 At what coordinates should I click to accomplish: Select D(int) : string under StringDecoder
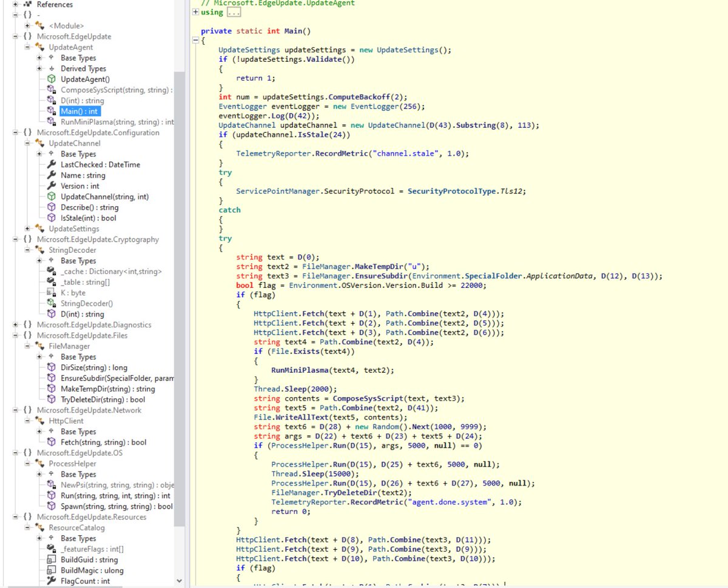(x=82, y=314)
